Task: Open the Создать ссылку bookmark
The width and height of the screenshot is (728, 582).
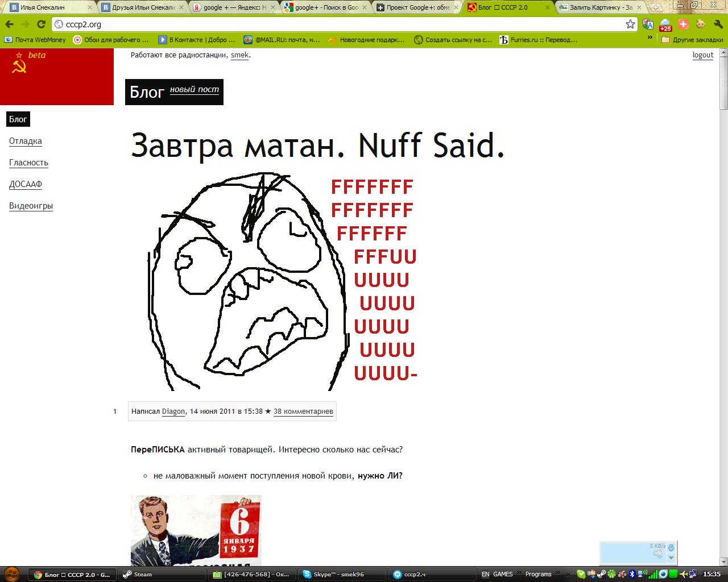Action: [x=453, y=40]
